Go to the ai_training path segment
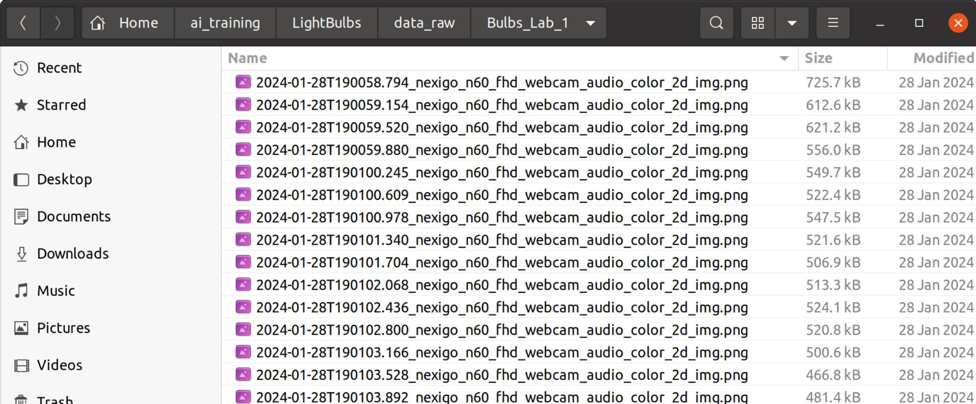This screenshot has height=404, width=976. 225,23
